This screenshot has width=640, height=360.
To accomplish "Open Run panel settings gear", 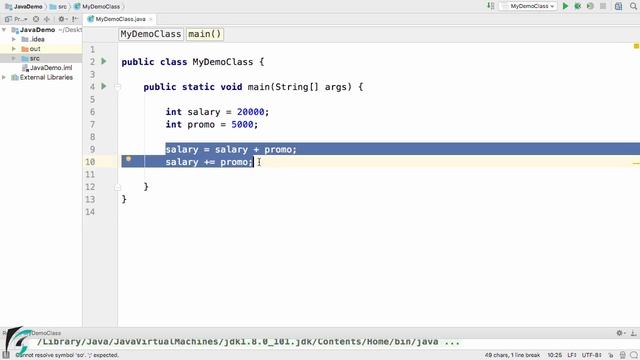I will tap(620, 333).
